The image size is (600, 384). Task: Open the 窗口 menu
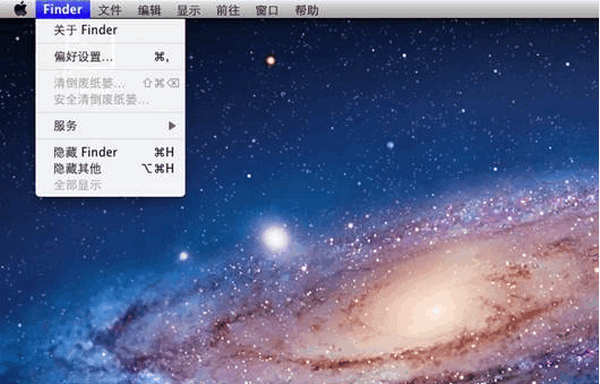point(267,10)
